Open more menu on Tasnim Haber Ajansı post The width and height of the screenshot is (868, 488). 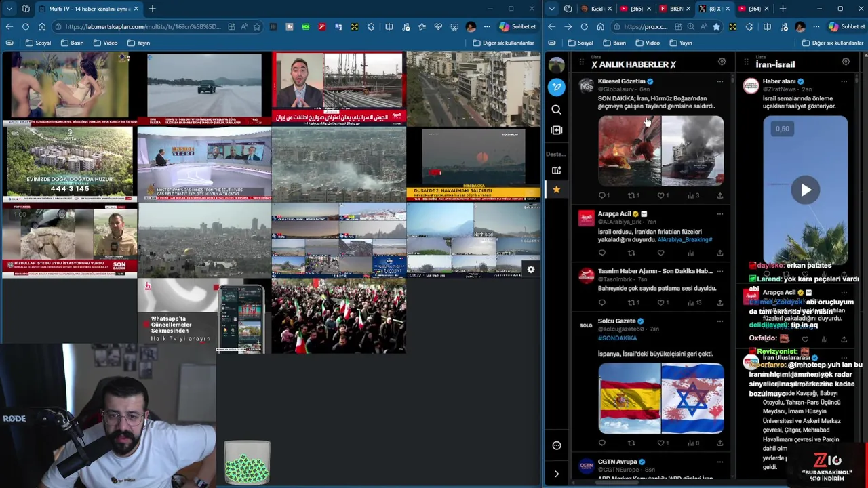[x=719, y=271]
